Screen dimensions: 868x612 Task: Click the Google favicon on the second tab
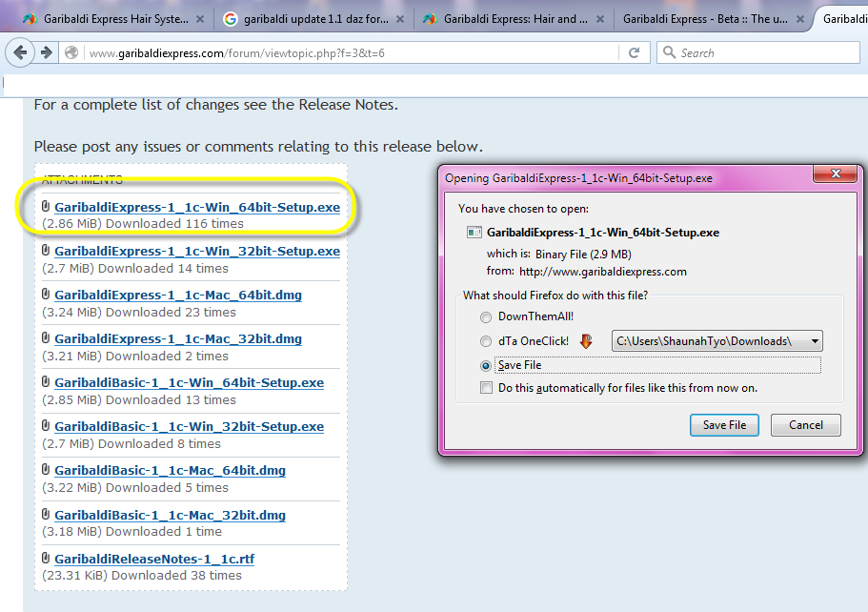(x=231, y=19)
